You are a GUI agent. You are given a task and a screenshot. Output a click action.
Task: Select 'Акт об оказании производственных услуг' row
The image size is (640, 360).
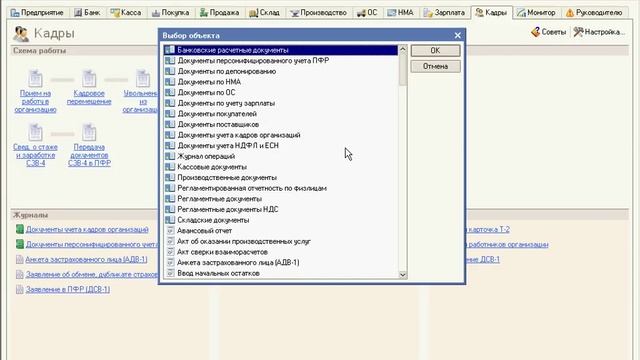[x=281, y=241]
